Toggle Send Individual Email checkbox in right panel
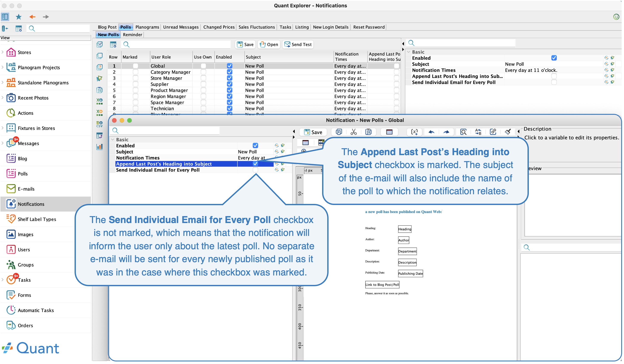This screenshot has width=624, height=364. tap(554, 82)
